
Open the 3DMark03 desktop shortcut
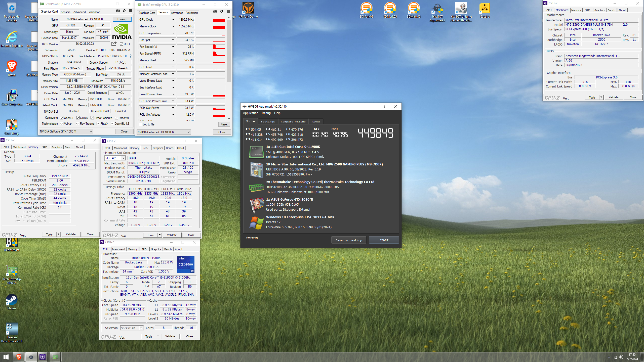(x=366, y=10)
